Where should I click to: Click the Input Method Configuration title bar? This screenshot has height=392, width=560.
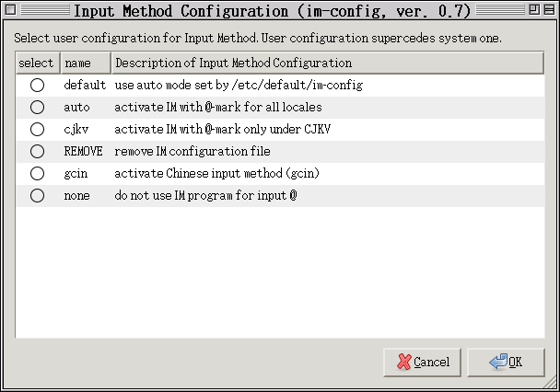272,11
